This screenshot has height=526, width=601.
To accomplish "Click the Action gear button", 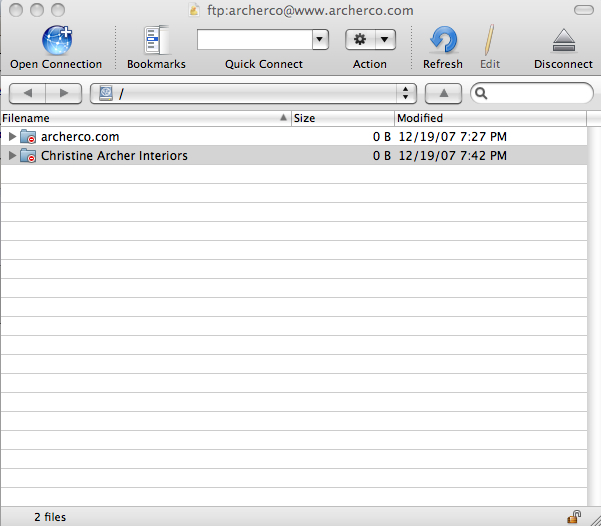I will 360,39.
